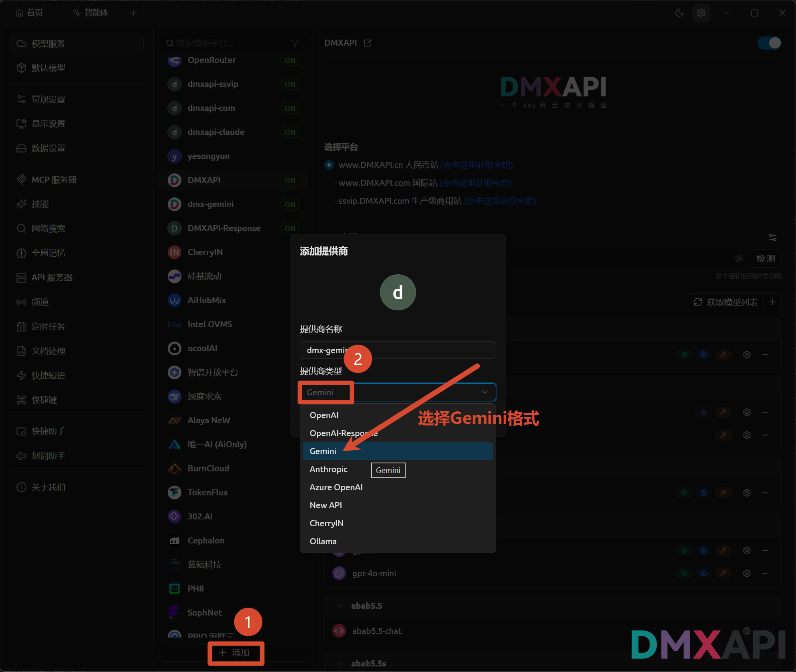This screenshot has width=796, height=672.
Task: Click the AiHubMix provider logo
Action: click(x=174, y=300)
